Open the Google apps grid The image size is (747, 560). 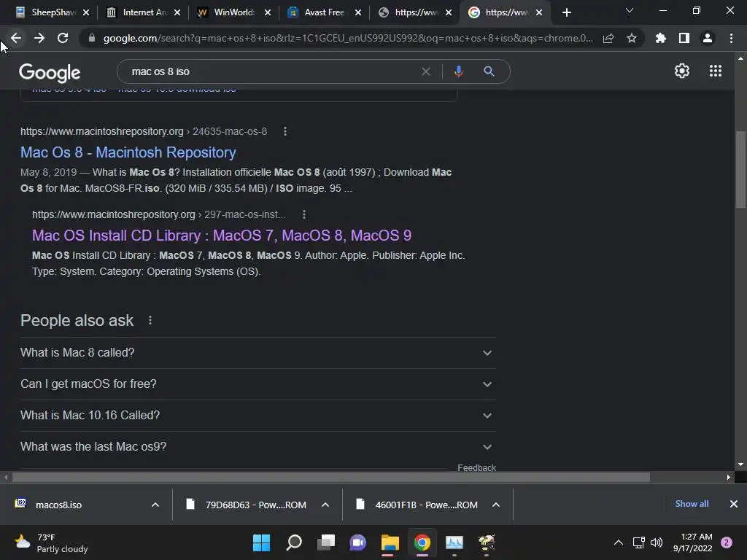coord(715,71)
